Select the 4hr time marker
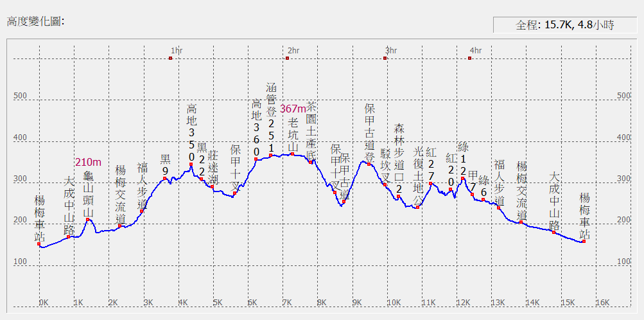 470,58
